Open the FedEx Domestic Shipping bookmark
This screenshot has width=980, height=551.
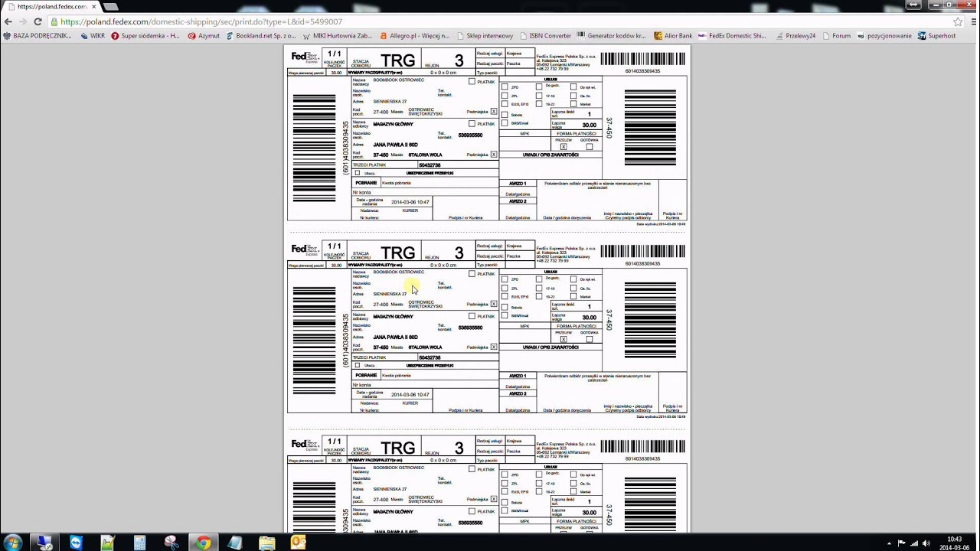(732, 35)
